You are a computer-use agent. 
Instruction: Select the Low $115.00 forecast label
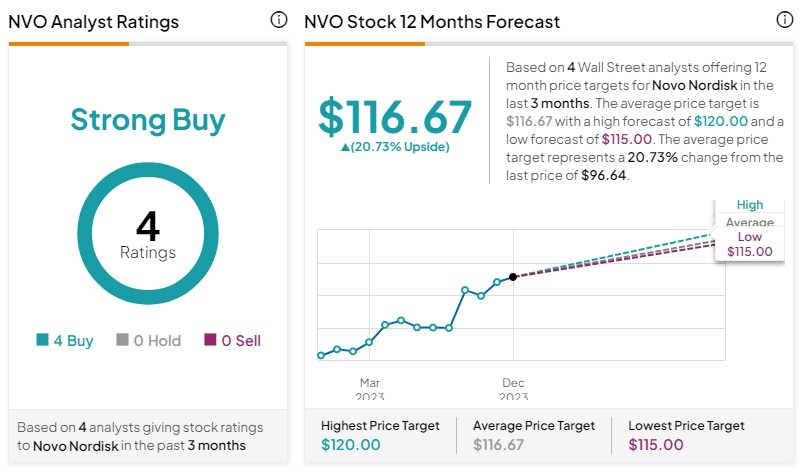pyautogui.click(x=749, y=244)
